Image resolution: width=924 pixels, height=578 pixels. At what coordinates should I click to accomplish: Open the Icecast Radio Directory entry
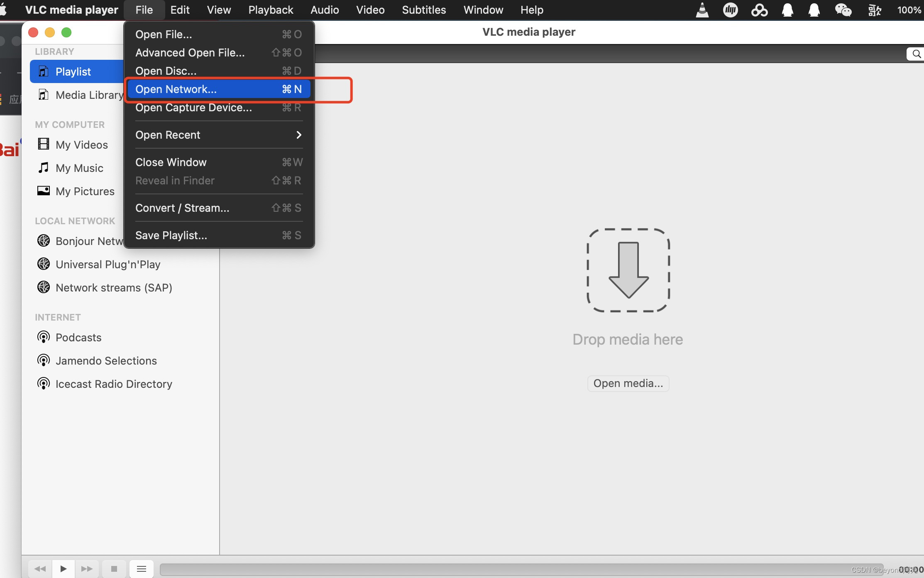point(113,384)
